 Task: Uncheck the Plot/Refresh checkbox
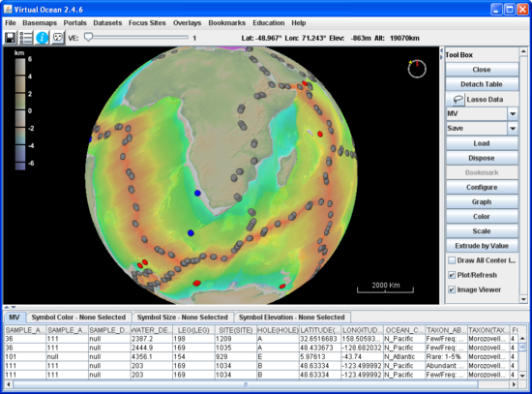point(452,275)
